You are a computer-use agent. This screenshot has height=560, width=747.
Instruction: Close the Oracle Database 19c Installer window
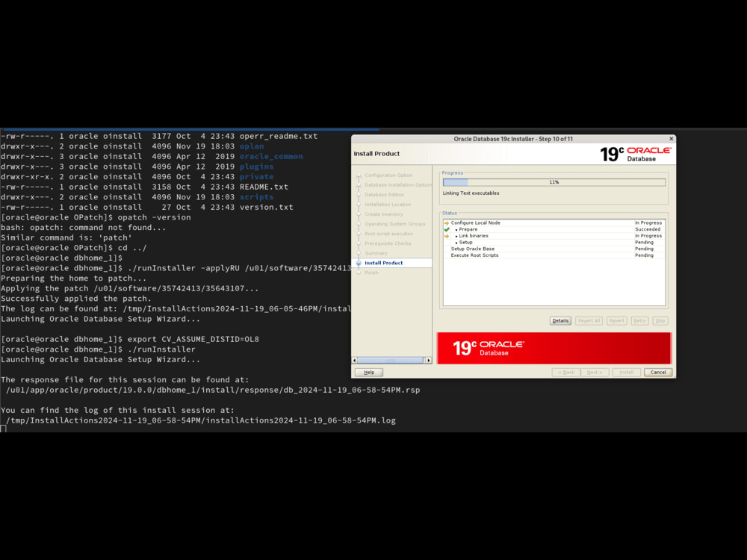tap(672, 139)
